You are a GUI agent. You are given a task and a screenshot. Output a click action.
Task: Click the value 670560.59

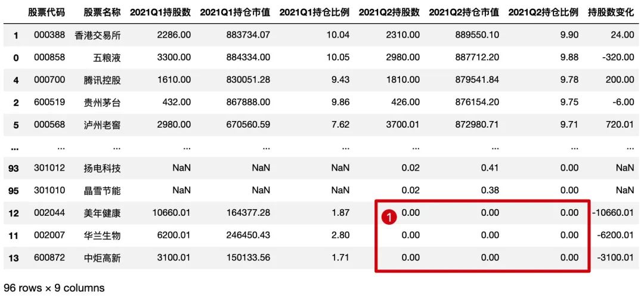point(248,125)
